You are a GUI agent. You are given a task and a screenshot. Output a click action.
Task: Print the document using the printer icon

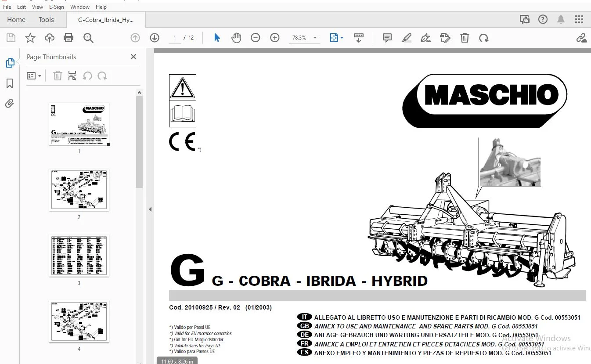(68, 38)
